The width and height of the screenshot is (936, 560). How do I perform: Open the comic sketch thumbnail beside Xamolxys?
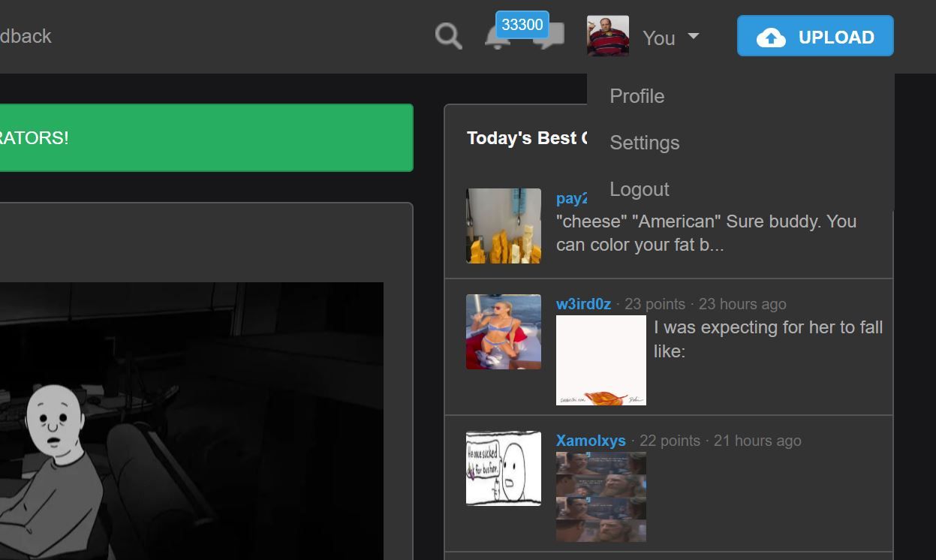click(503, 468)
